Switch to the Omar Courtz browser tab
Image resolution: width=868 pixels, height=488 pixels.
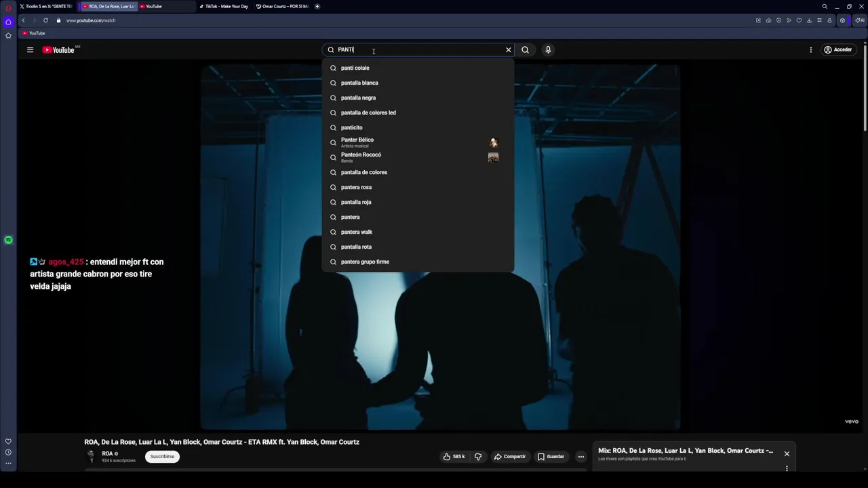click(281, 6)
